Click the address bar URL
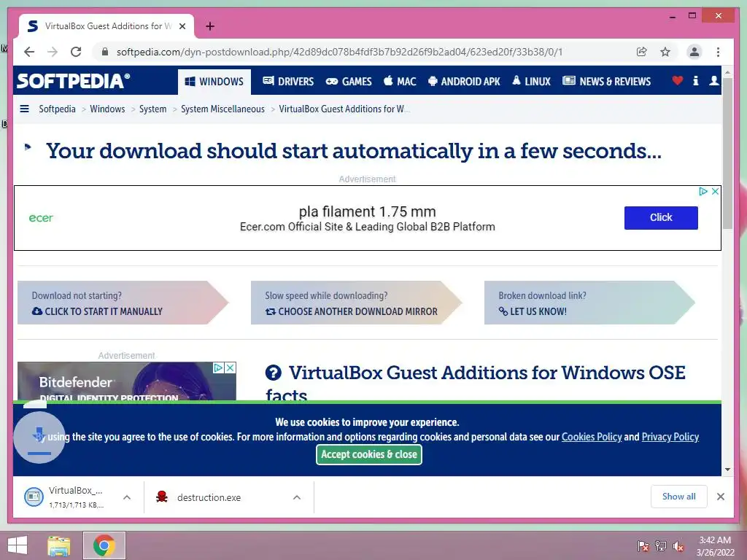 click(339, 52)
